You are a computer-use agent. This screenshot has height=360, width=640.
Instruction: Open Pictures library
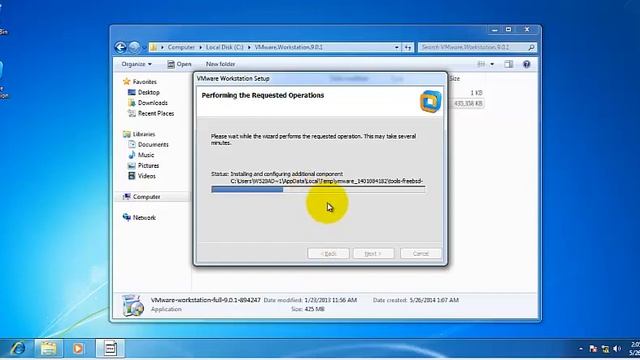pyautogui.click(x=143, y=166)
